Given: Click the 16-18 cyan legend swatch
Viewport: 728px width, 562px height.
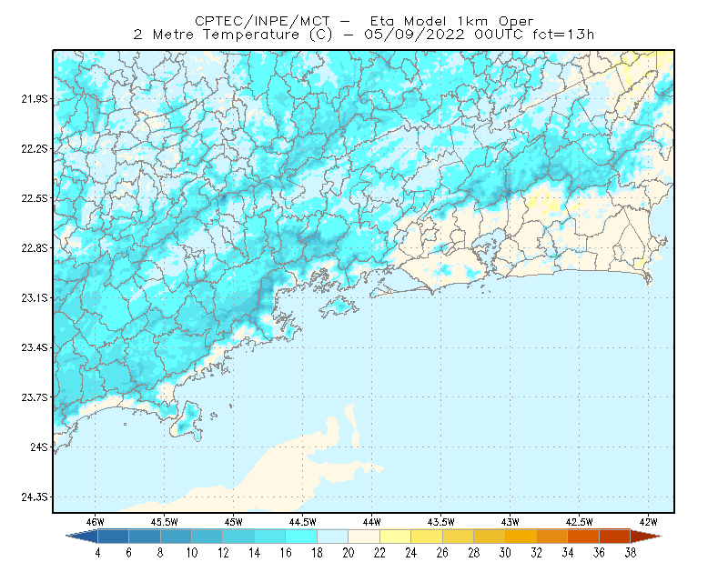Looking at the screenshot, I should [x=301, y=536].
